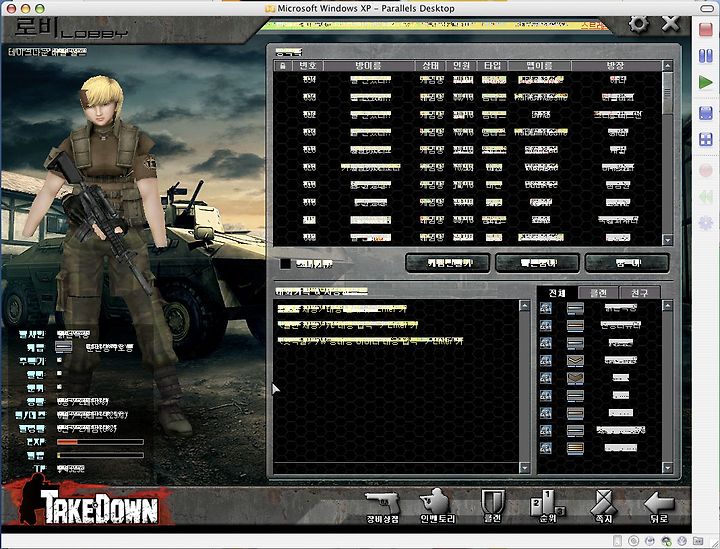Click chat panel scrollbar down arrow
This screenshot has width=720, height=549.
524,468
